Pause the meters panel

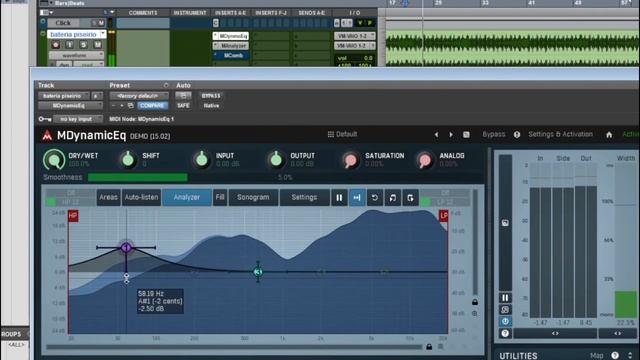505,298
